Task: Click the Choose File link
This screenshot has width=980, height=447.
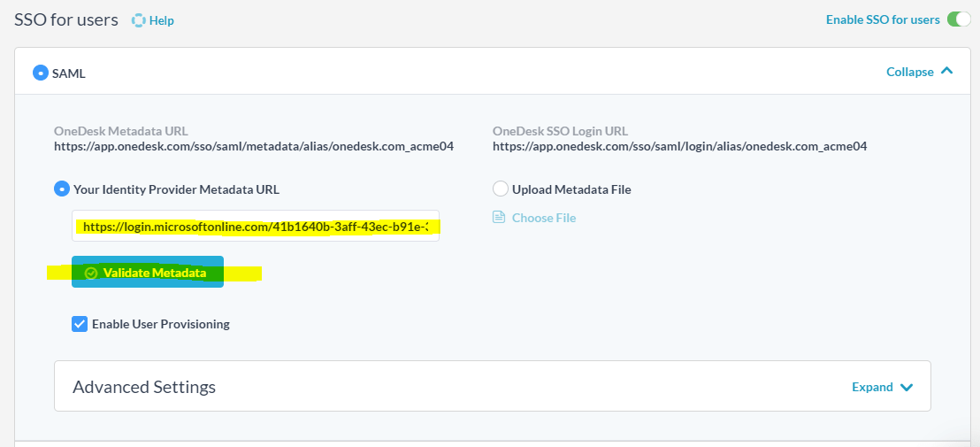Action: click(544, 218)
